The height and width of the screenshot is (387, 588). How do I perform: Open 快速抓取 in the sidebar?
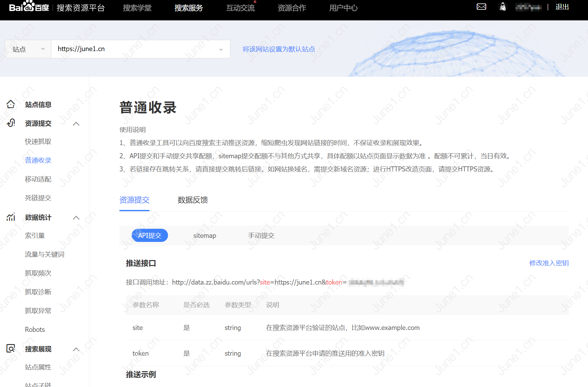click(x=38, y=142)
